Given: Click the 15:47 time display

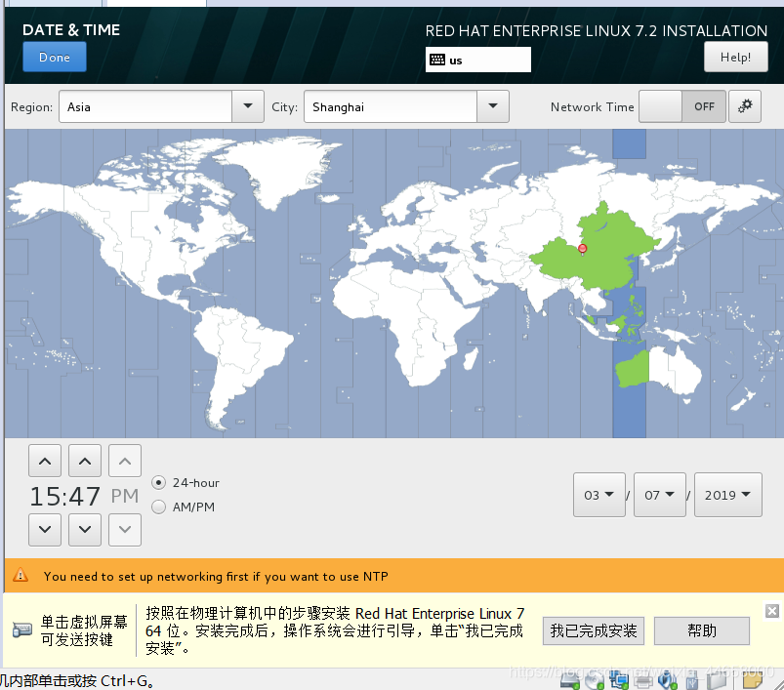Looking at the screenshot, I should point(65,496).
